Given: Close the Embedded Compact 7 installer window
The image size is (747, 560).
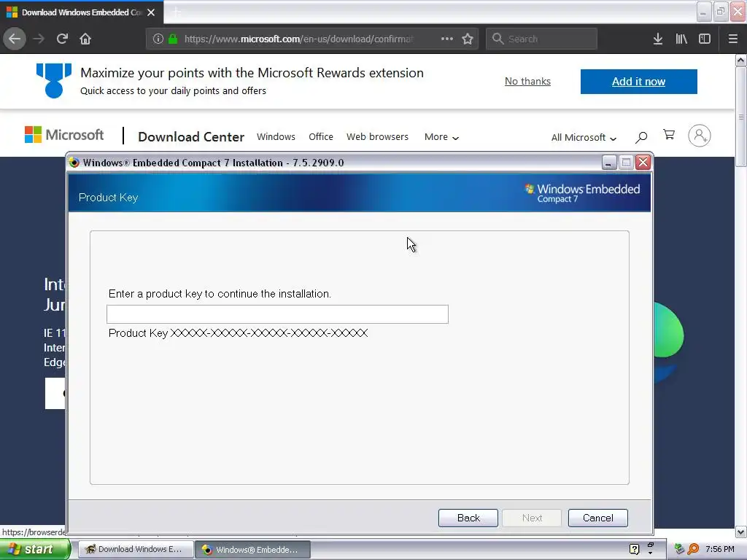Looking at the screenshot, I should (643, 163).
